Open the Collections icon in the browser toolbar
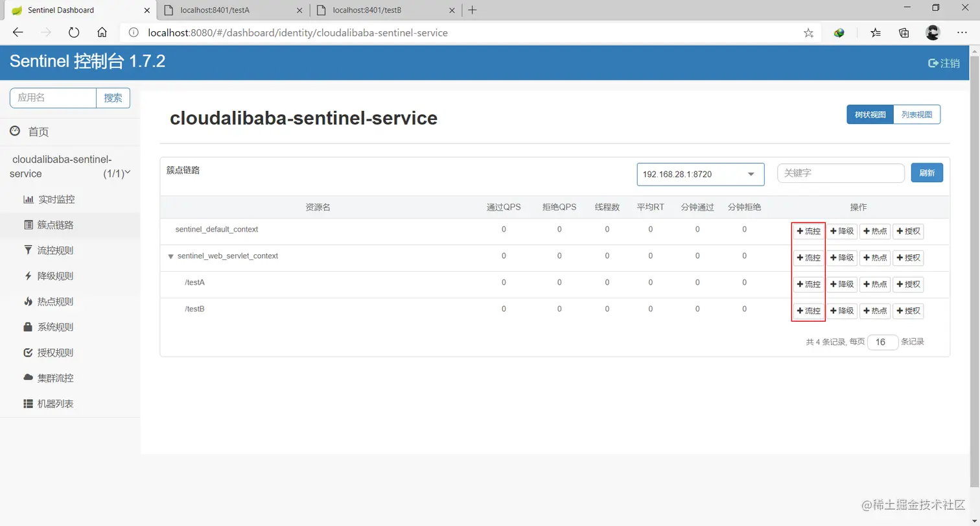The image size is (980, 526). point(904,32)
